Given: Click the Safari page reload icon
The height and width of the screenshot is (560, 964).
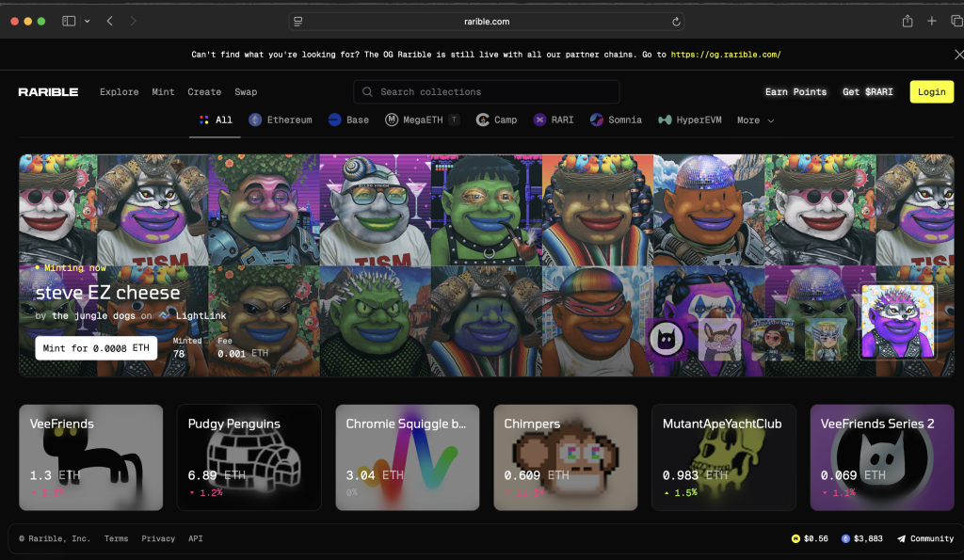Looking at the screenshot, I should click(x=676, y=21).
